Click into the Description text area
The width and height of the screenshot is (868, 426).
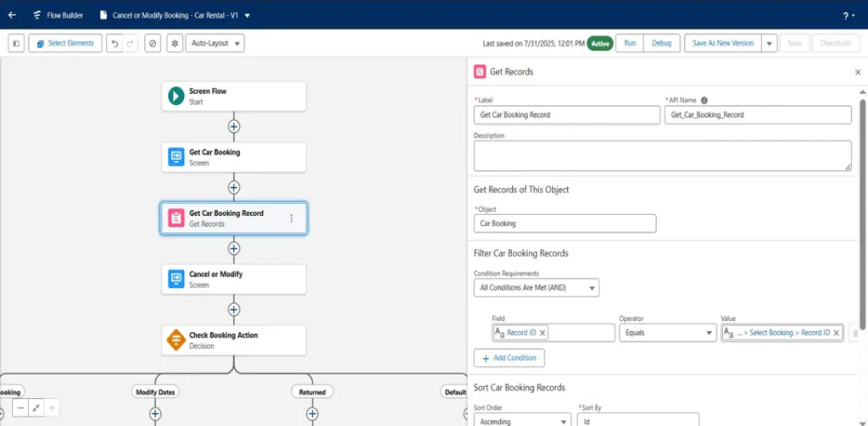point(663,156)
